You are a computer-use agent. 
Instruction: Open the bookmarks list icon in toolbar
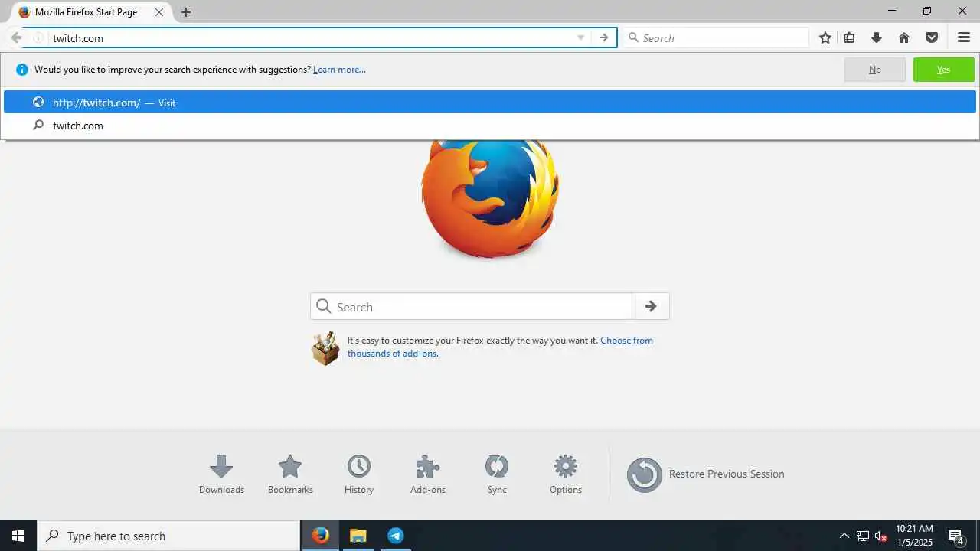click(x=849, y=37)
